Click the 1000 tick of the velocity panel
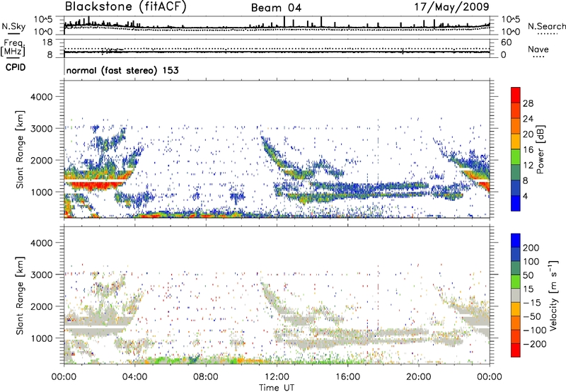 pos(41,338)
